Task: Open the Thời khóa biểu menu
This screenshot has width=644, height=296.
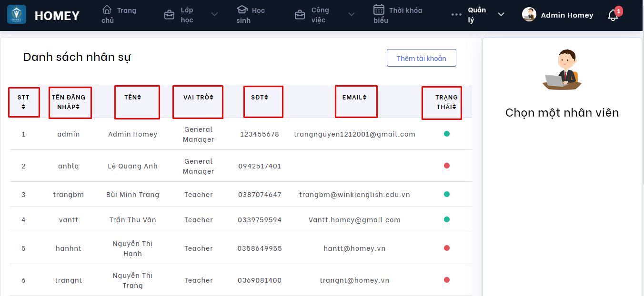Action: pyautogui.click(x=398, y=15)
